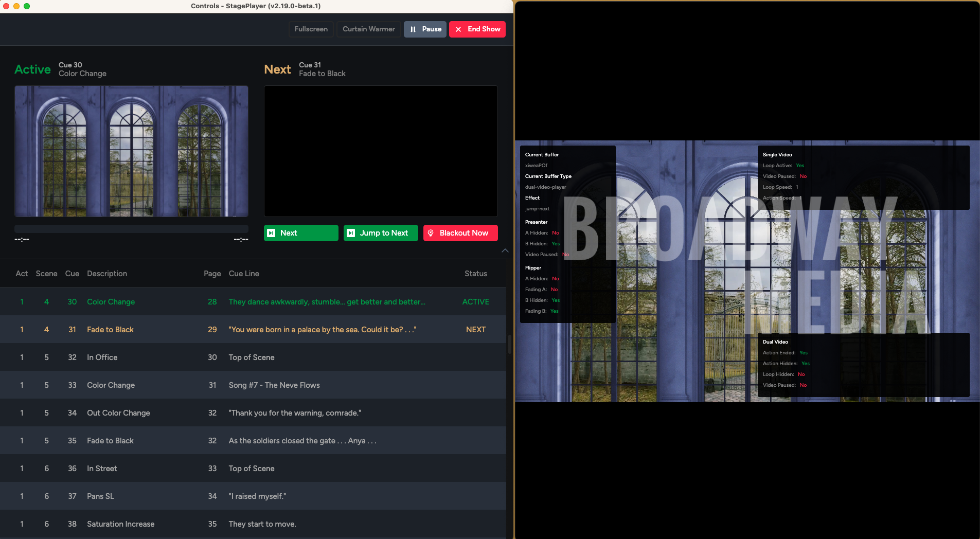Click the NEXT status text
Screen dimensions: 980x539
pos(476,330)
